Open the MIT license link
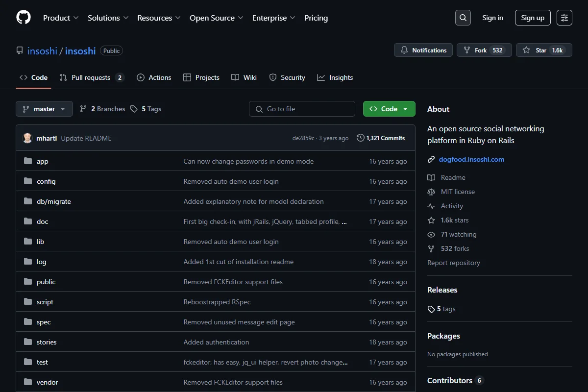Screen dimensions: 588x392 tap(458, 192)
